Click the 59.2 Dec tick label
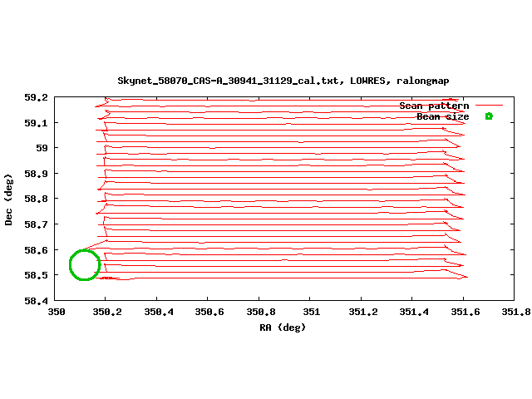 [x=36, y=97]
